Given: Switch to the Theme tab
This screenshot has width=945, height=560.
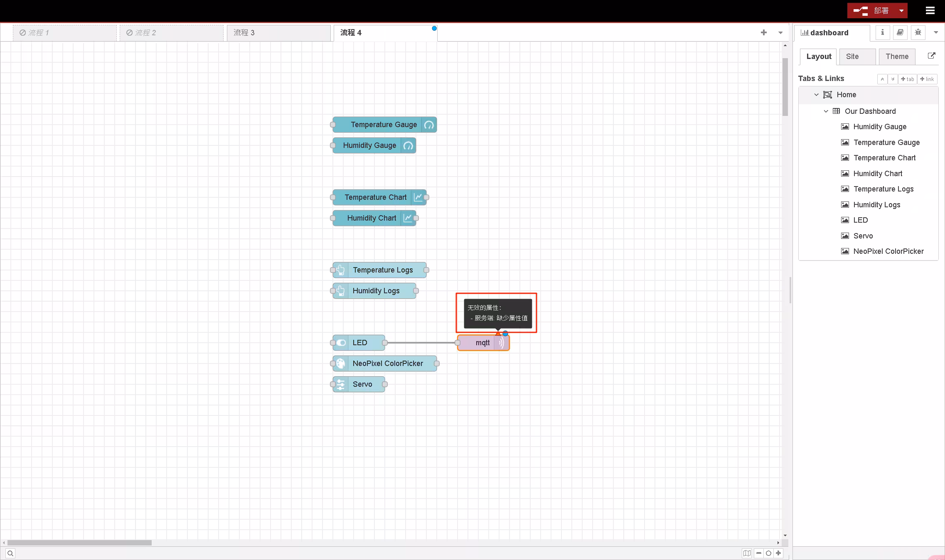Looking at the screenshot, I should tap(896, 56).
